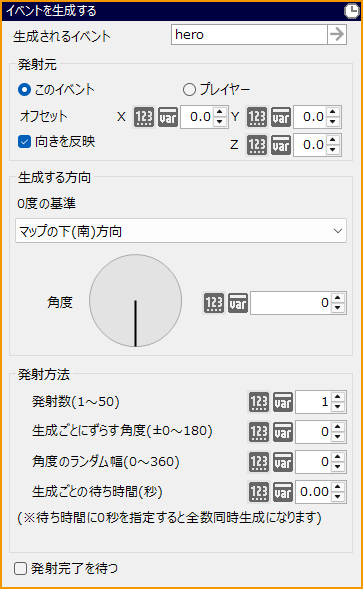Image resolution: width=363 pixels, height=589 pixels.
Task: Click the 生成ごとにずらす角度 value field
Action: click(314, 432)
